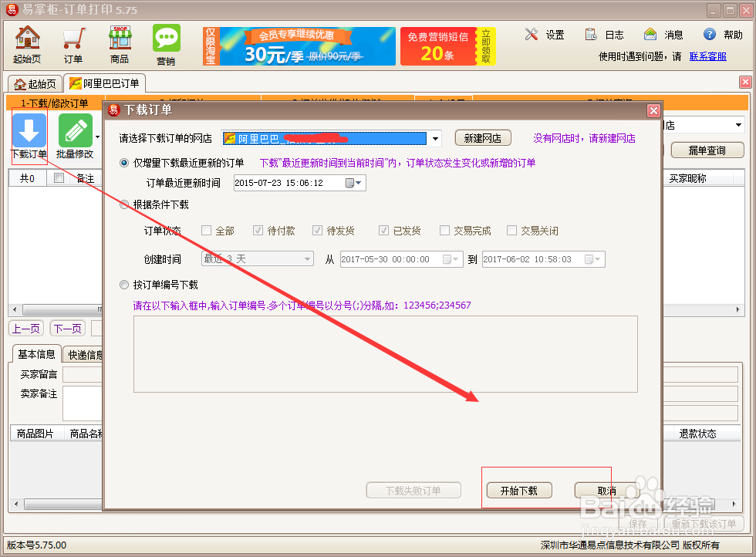This screenshot has width=756, height=557.
Task: Click the 退款状态 column header
Action: coord(697,434)
